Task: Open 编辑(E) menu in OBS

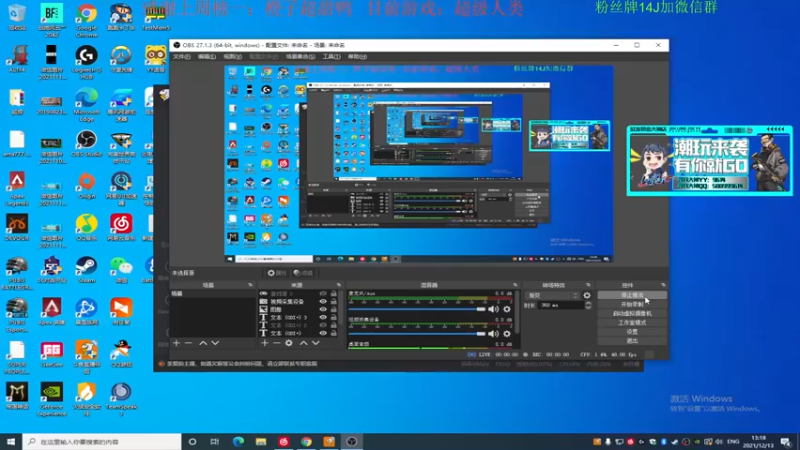Action: 207,56
